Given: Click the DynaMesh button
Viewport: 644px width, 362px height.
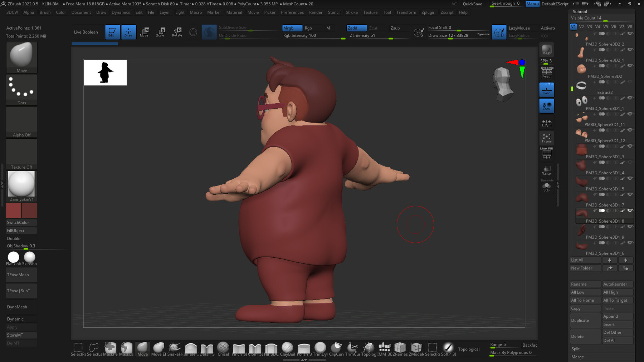Looking at the screenshot, I should (21, 307).
